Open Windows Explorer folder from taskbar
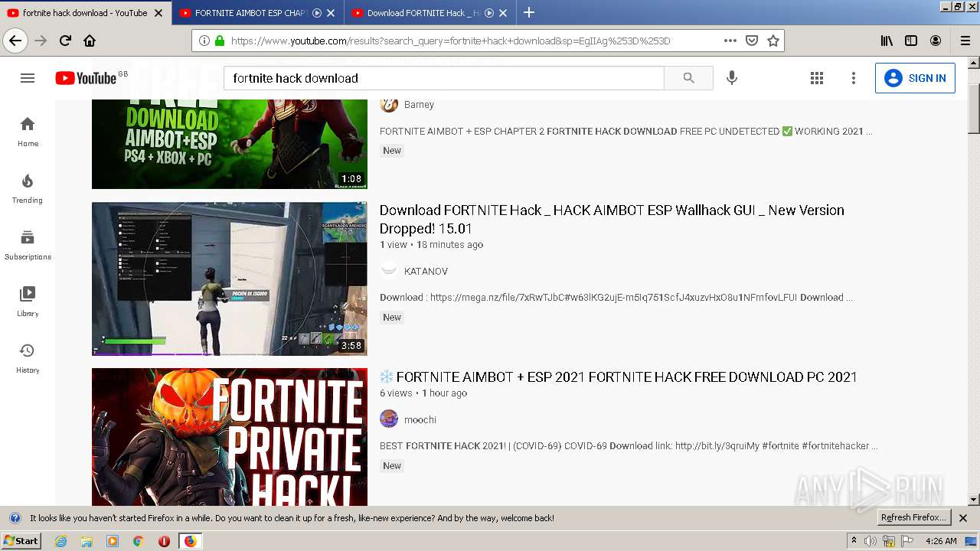The image size is (980, 551). (x=87, y=541)
